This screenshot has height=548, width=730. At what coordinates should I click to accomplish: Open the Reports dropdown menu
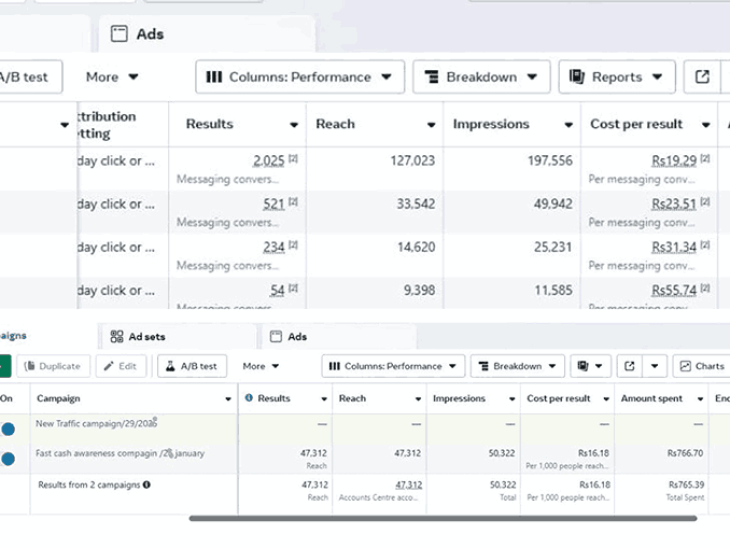617,77
